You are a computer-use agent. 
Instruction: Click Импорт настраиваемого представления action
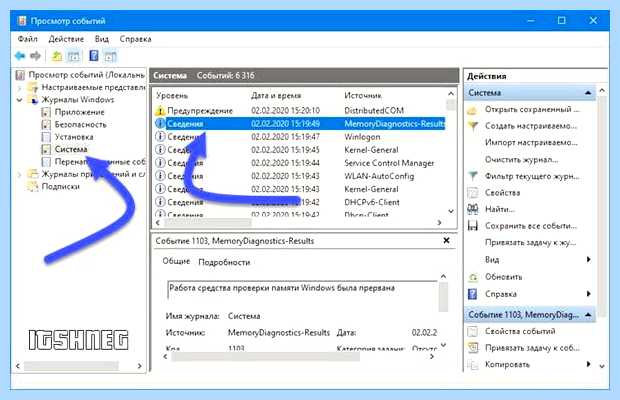pos(531,143)
